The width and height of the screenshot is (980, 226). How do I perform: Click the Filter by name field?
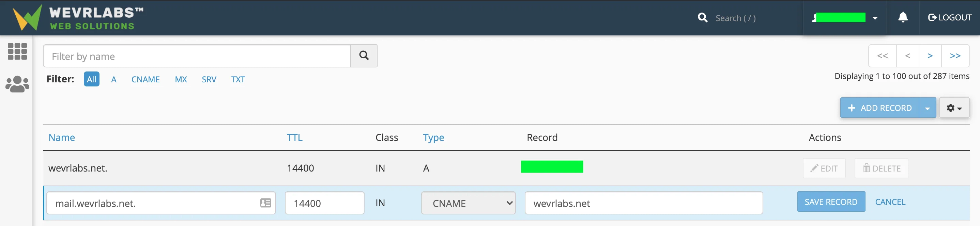(x=197, y=56)
